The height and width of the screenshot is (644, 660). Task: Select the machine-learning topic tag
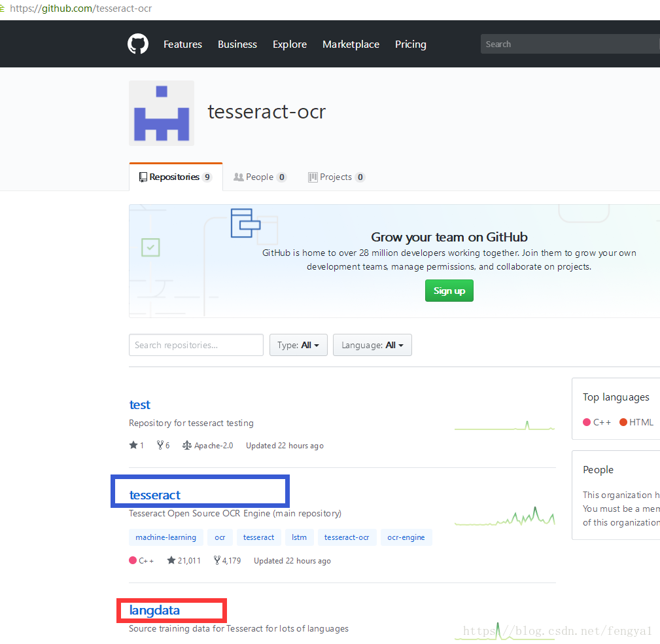(x=166, y=537)
